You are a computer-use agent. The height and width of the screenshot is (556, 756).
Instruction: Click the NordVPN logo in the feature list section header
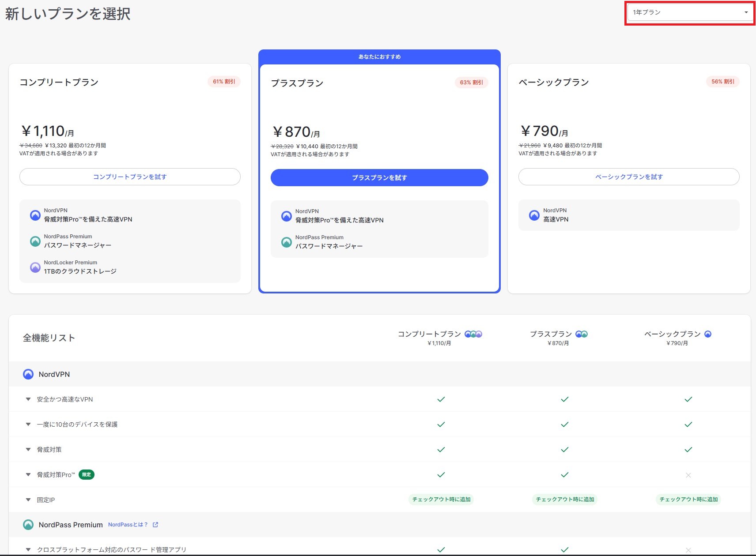point(28,374)
